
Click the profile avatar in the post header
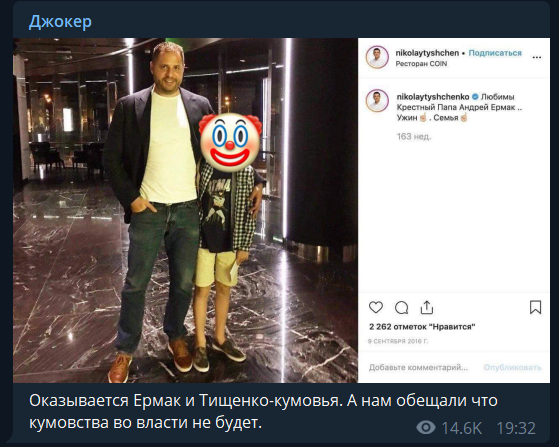click(x=377, y=57)
